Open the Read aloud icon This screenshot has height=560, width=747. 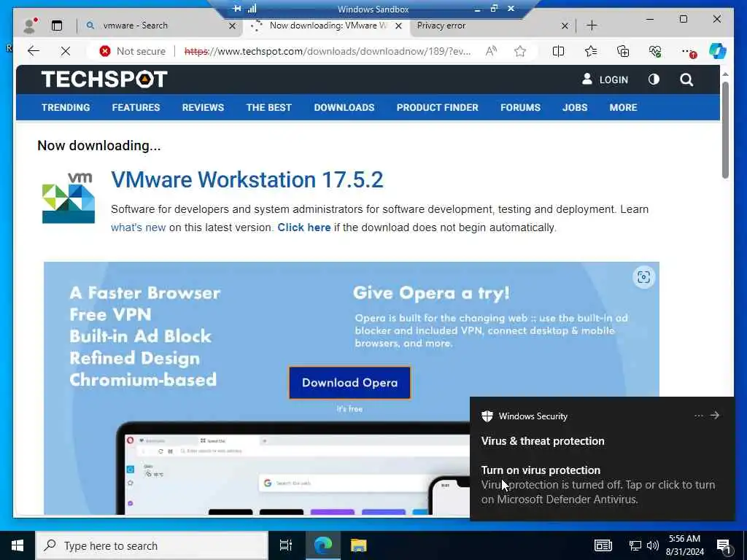point(491,51)
